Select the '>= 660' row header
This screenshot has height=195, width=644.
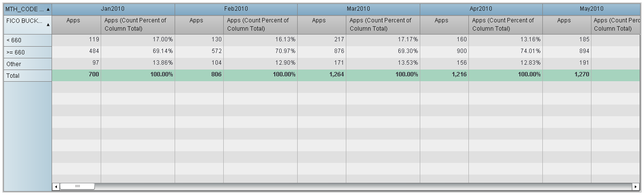click(27, 53)
